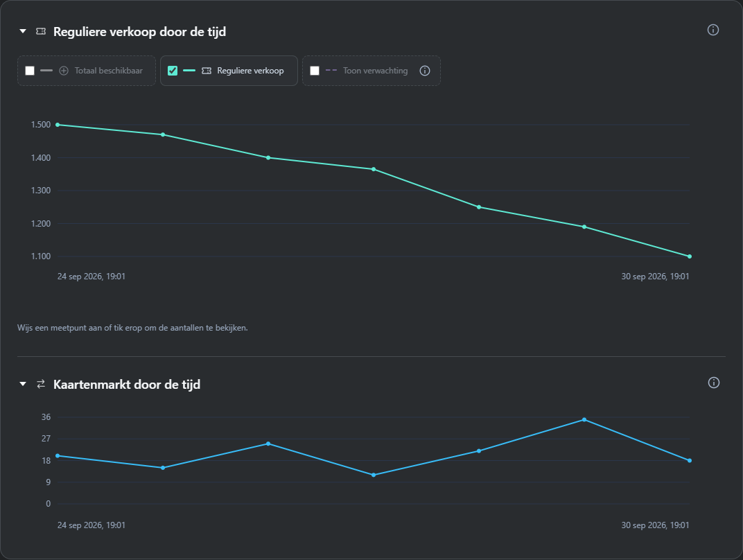This screenshot has height=560, width=743.
Task: Click first sales data point at 1.500
Action: pyautogui.click(x=58, y=125)
